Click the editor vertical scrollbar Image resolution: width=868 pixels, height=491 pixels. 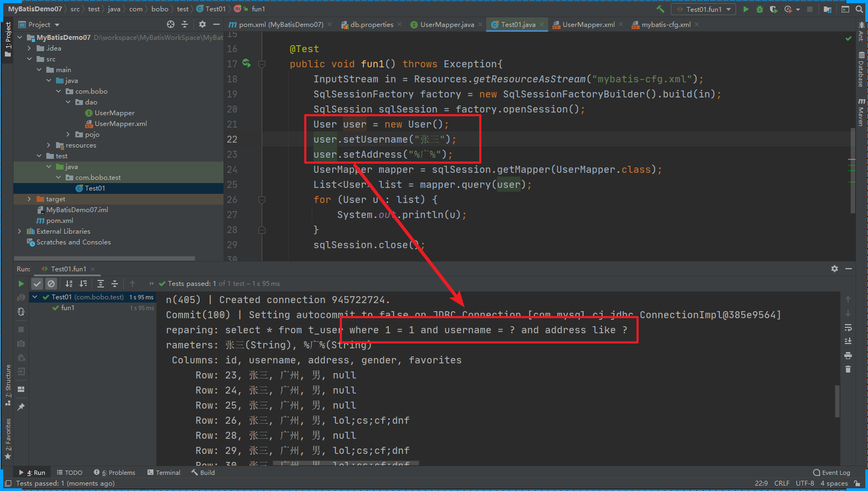852,171
